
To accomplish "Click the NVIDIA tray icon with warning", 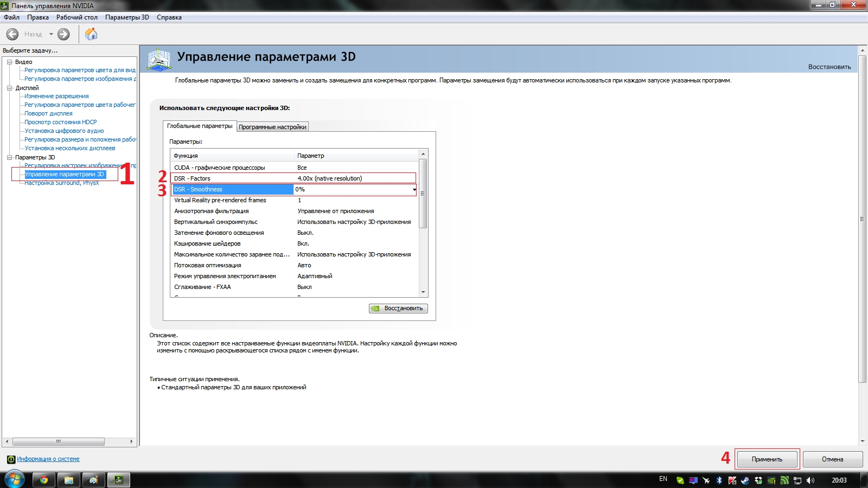I will (771, 480).
